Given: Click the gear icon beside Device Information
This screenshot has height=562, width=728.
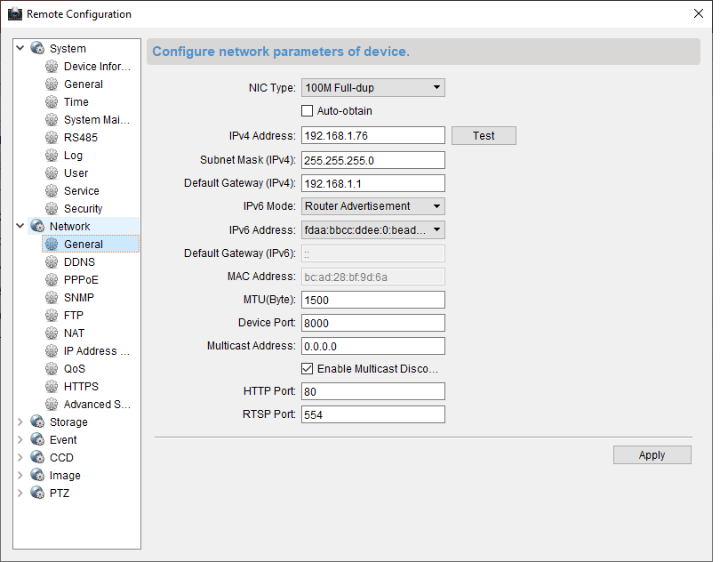Looking at the screenshot, I should pos(52,67).
